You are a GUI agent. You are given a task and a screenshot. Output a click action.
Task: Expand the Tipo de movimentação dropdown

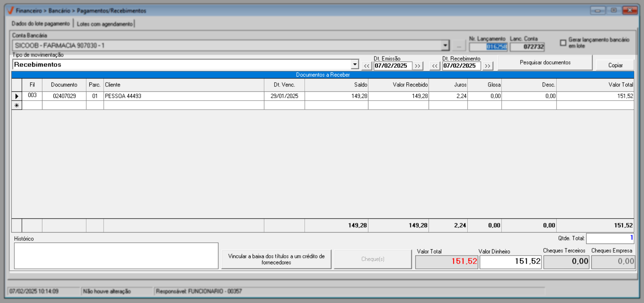pos(354,64)
